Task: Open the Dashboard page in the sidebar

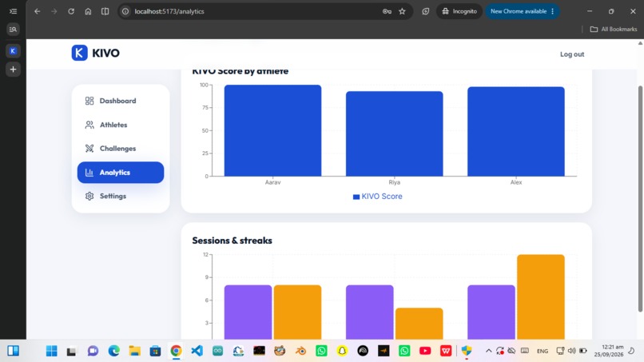Action: (121, 101)
